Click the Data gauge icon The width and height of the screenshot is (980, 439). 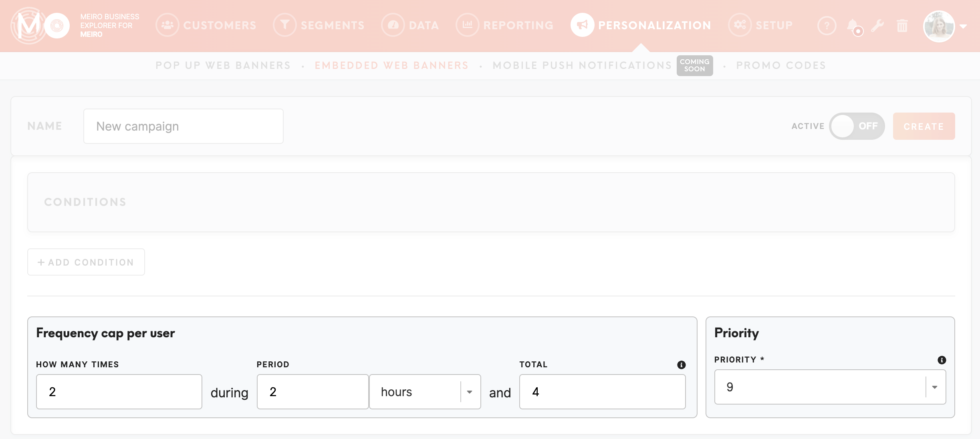(393, 25)
